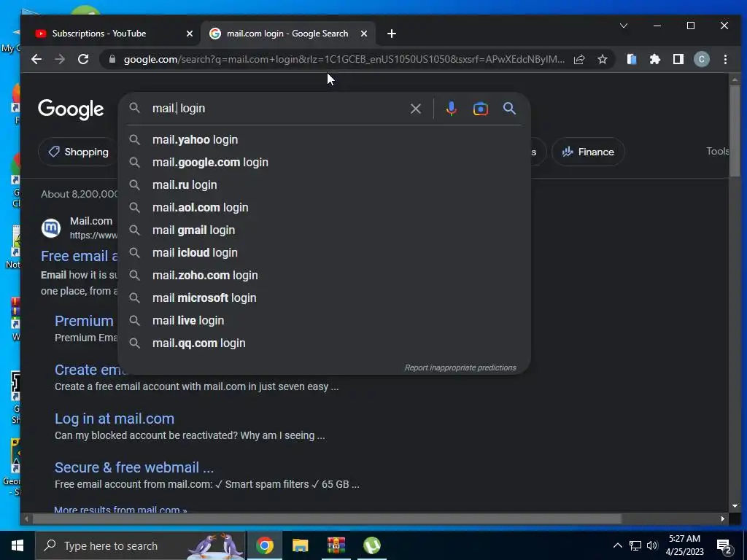Click the URL address bar
Image resolution: width=747 pixels, height=560 pixels.
pos(344,60)
